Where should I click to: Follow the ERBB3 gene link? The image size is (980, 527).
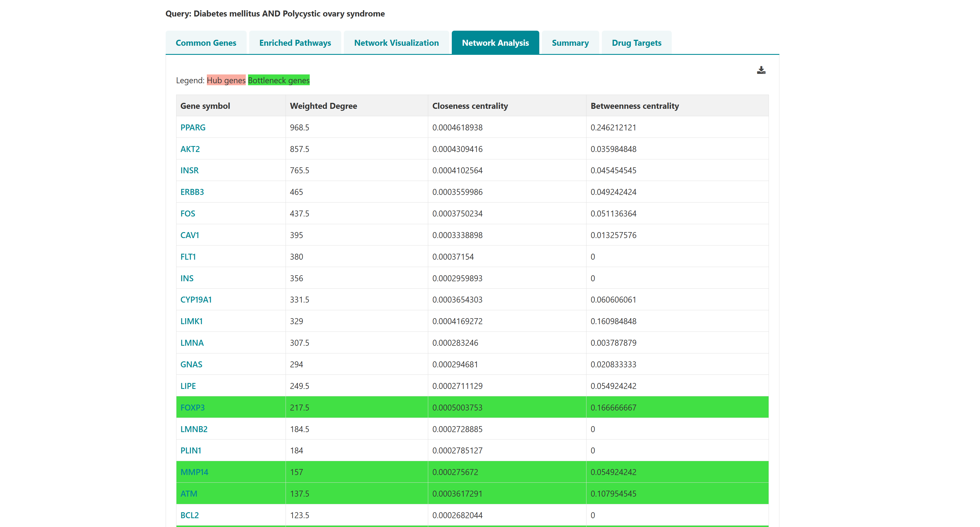(x=192, y=192)
